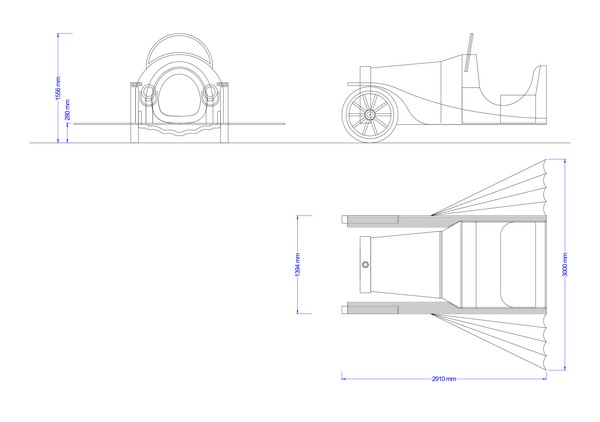Click the '3000 mm' dimension label
Viewport: 600px width, 422px height.
(x=565, y=264)
